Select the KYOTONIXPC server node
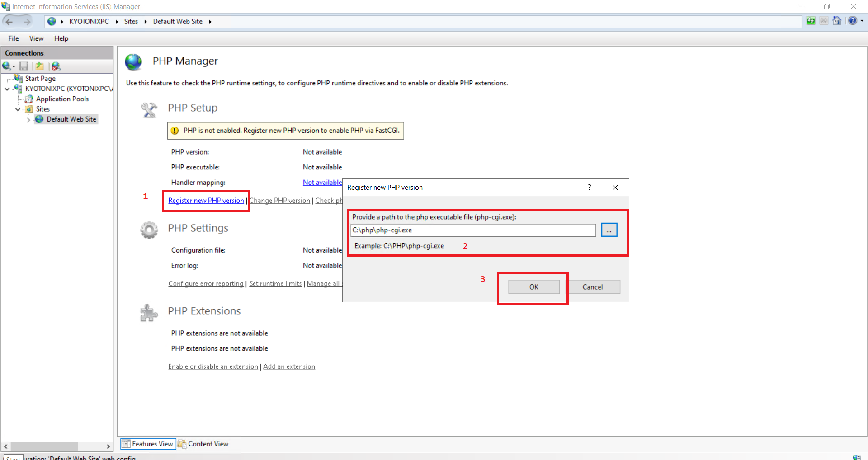Image resolution: width=868 pixels, height=460 pixels. (68, 89)
